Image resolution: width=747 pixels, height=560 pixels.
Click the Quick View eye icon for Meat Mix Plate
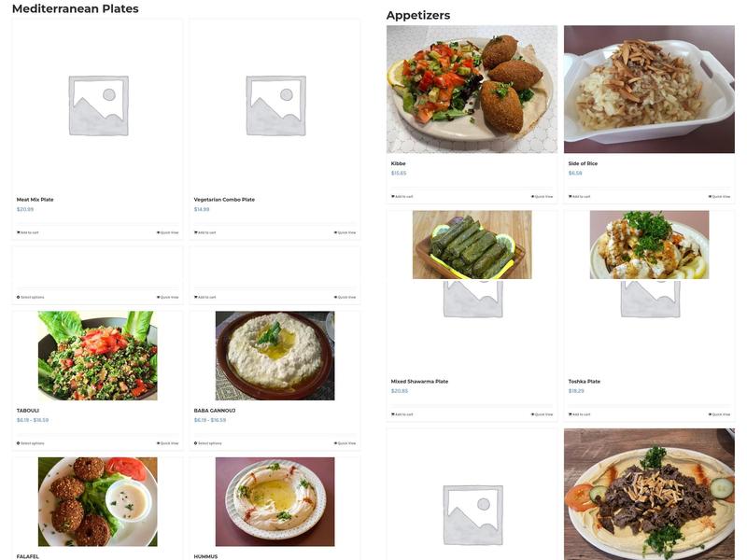click(x=158, y=231)
